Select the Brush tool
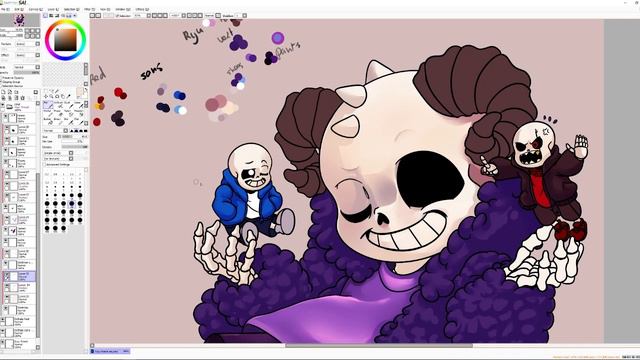 68,105
